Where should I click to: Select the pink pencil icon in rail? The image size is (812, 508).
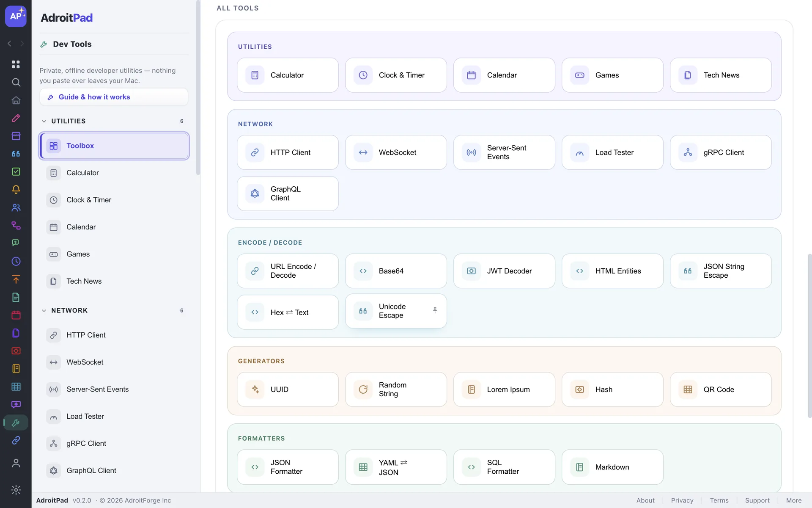pyautogui.click(x=16, y=118)
